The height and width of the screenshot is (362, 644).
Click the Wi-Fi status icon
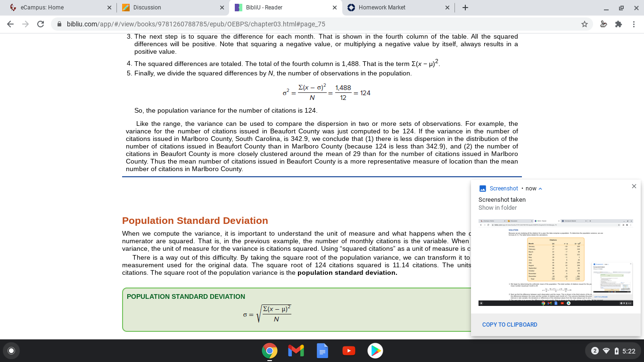coord(606,351)
